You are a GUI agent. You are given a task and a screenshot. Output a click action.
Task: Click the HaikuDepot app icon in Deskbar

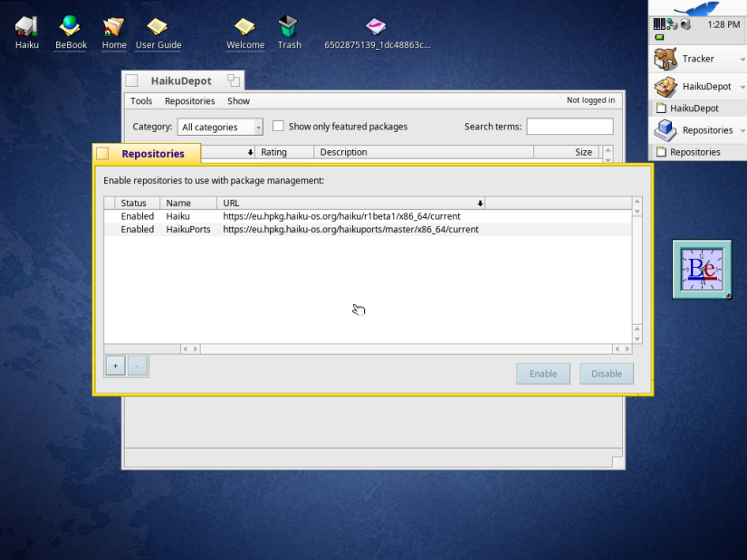pyautogui.click(x=666, y=86)
